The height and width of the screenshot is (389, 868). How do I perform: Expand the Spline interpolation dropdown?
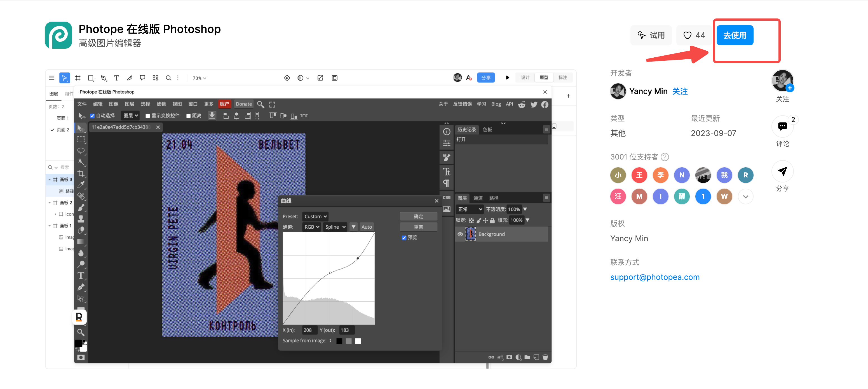tap(334, 227)
